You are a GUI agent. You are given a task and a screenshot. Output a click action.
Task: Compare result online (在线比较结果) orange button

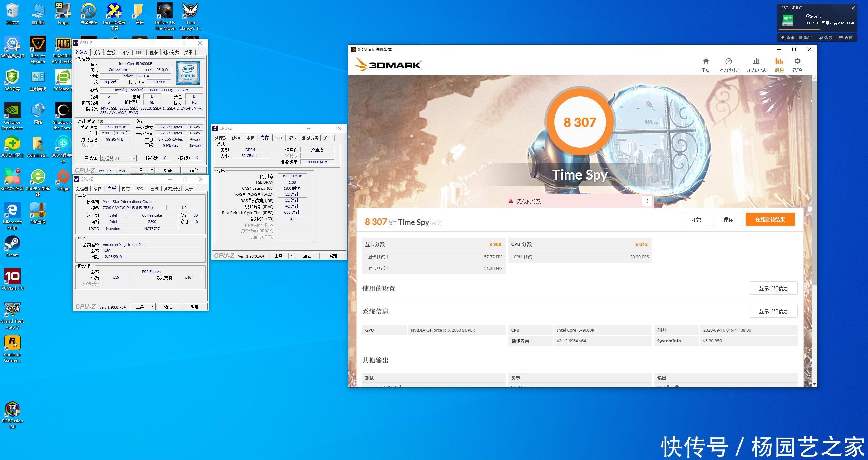pos(770,219)
